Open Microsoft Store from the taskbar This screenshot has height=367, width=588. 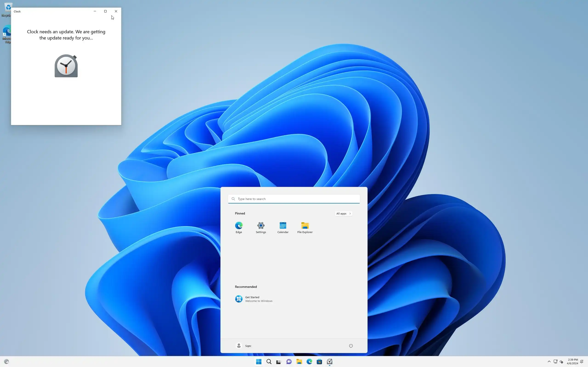(x=319, y=361)
